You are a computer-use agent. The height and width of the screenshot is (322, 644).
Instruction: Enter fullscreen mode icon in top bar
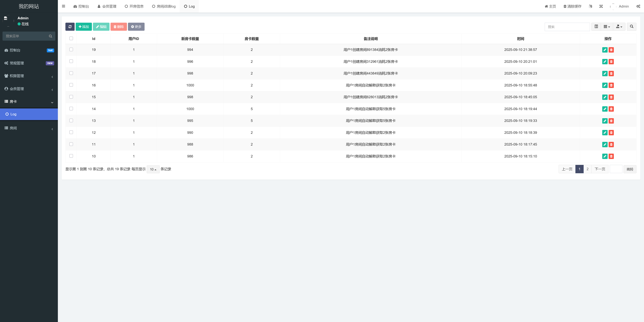[x=601, y=6]
